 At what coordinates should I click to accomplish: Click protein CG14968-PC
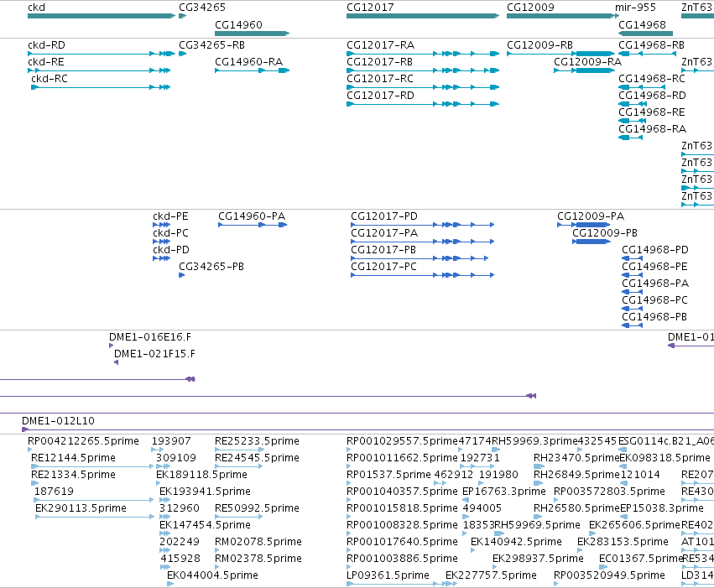[x=654, y=300]
